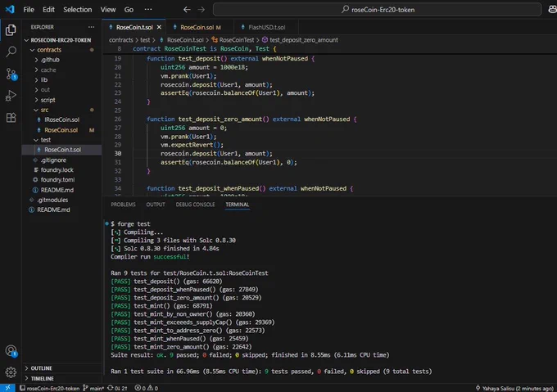Image resolution: width=557 pixels, height=392 pixels.
Task: Open the root-level README.md file
Action: pyautogui.click(x=61, y=210)
